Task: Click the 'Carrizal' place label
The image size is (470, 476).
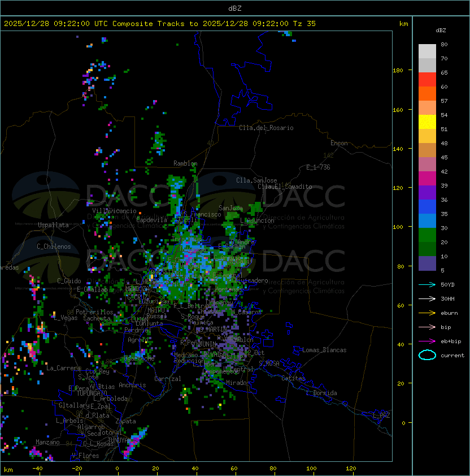Action: (167, 379)
